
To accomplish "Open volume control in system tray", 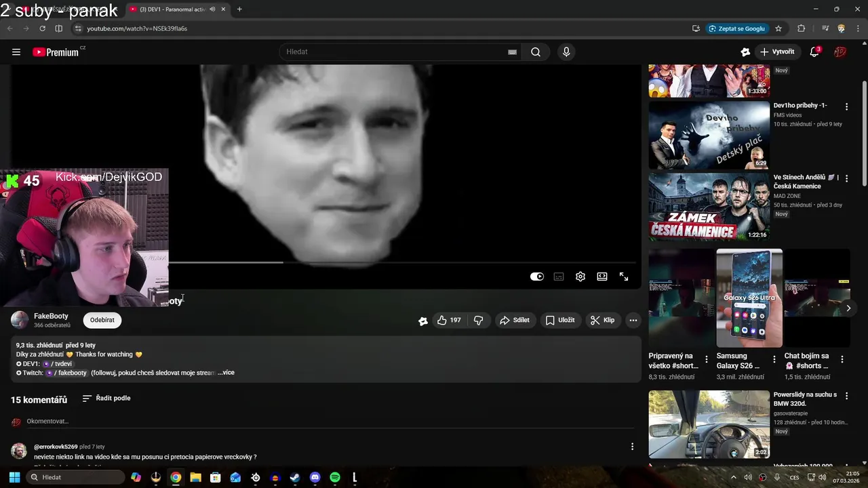I will [748, 477].
